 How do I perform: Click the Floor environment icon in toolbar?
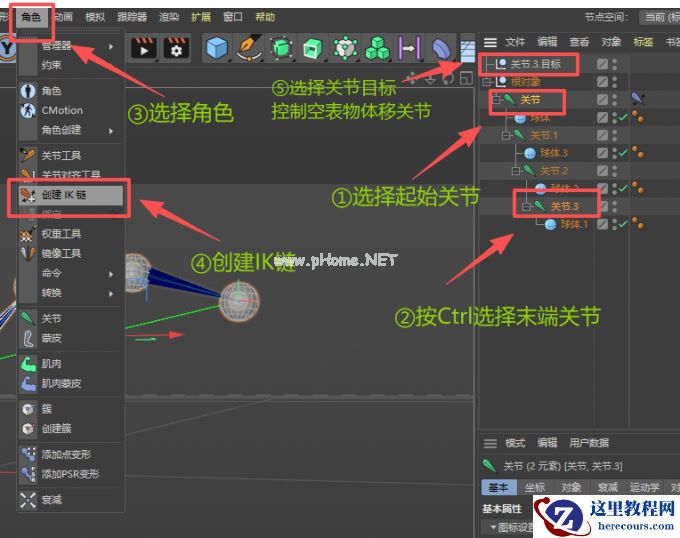pos(468,50)
